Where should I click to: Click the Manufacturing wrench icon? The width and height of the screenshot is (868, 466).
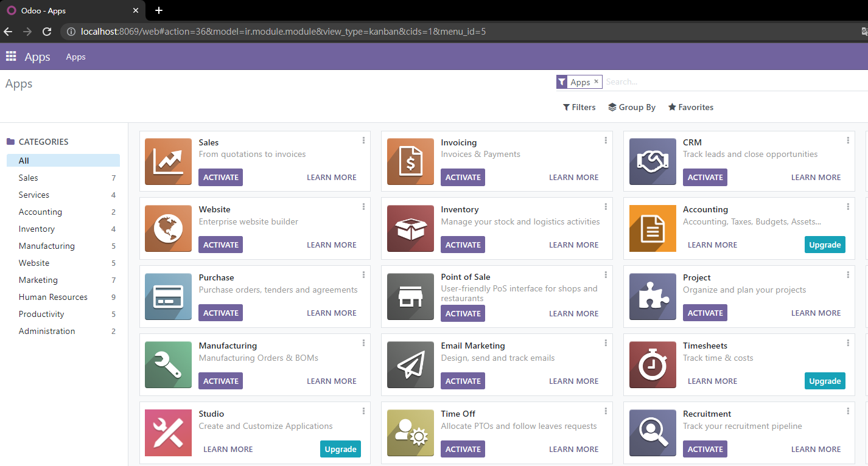pyautogui.click(x=168, y=365)
